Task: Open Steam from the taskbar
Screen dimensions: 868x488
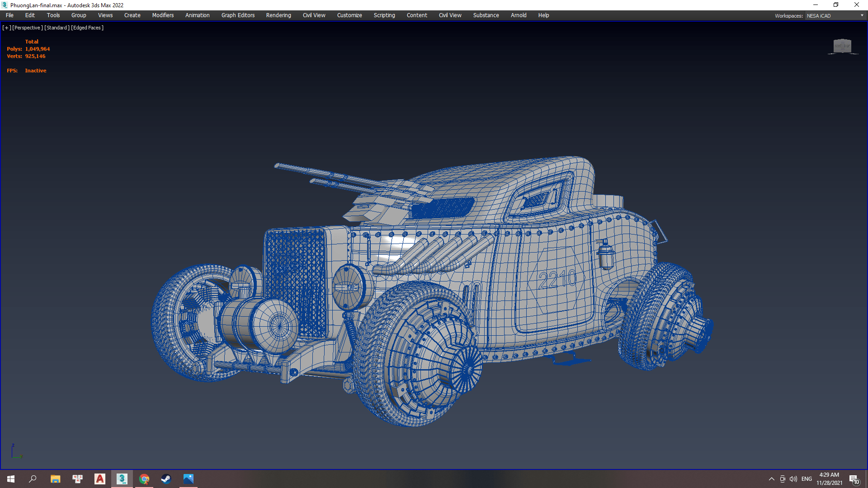Action: click(x=166, y=479)
